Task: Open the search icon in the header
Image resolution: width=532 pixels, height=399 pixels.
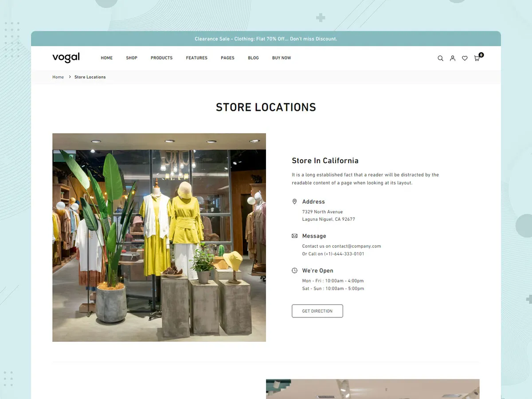Action: pyautogui.click(x=440, y=58)
